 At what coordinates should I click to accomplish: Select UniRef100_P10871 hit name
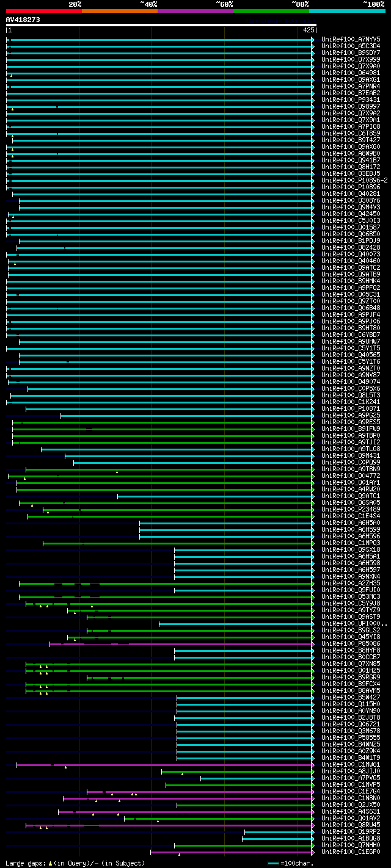pos(351,408)
